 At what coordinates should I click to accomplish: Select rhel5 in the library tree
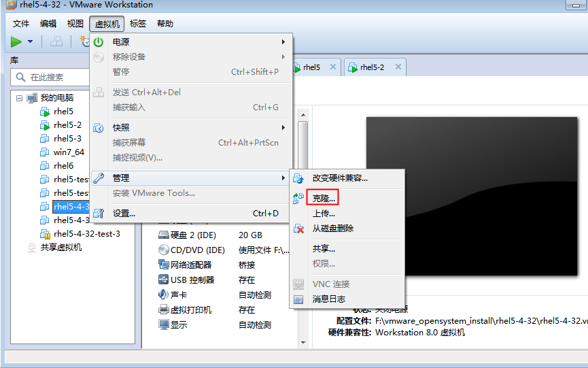point(63,112)
